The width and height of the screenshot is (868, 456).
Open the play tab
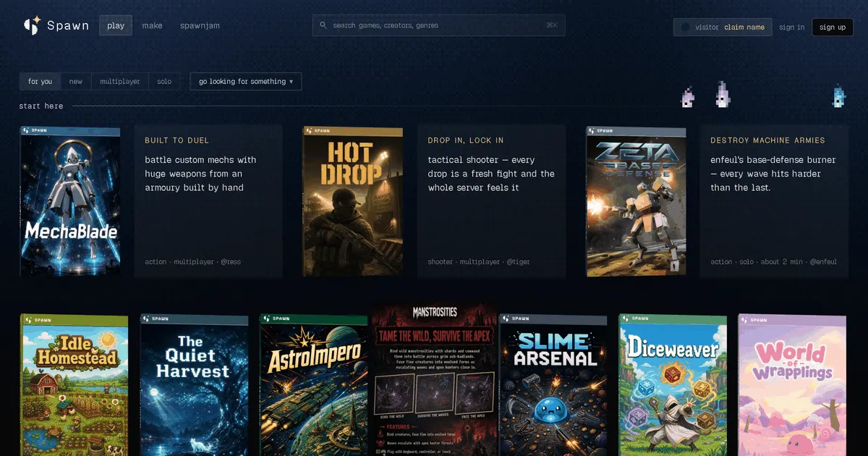116,26
